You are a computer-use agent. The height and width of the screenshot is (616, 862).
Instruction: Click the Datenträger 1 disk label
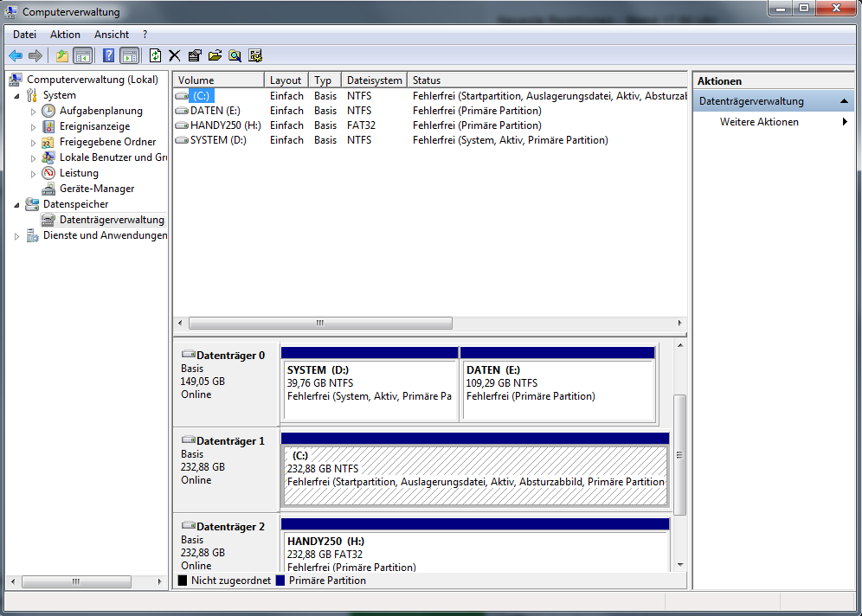[x=230, y=441]
